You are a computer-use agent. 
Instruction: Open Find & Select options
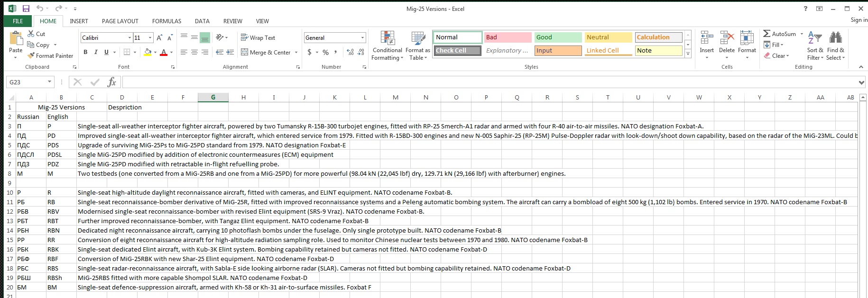click(835, 45)
